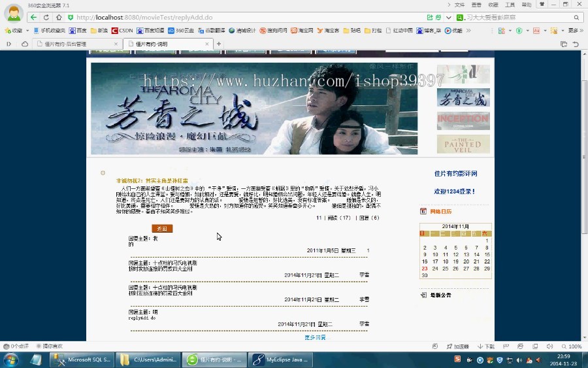
Task: Click the red Aa translate extension icon
Action: click(x=536, y=31)
